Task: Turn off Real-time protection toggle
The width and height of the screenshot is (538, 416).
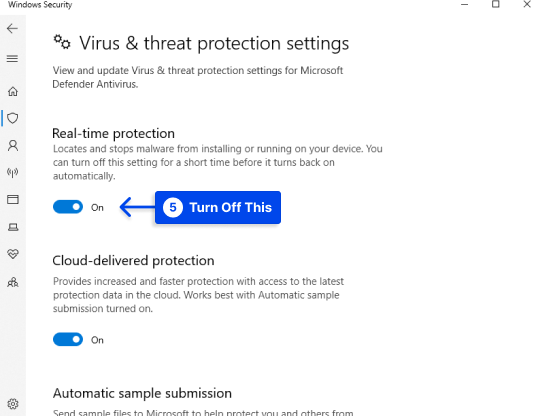Action: pyautogui.click(x=68, y=207)
